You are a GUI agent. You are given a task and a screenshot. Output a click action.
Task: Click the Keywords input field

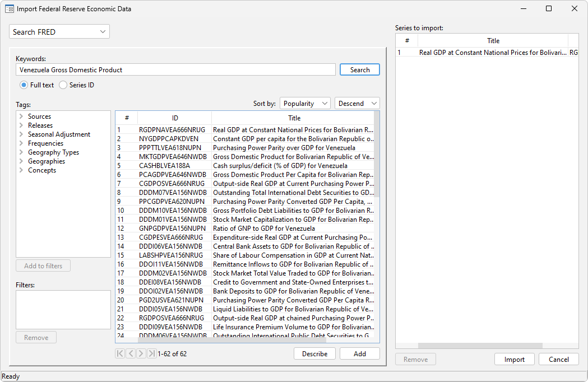tap(175, 69)
